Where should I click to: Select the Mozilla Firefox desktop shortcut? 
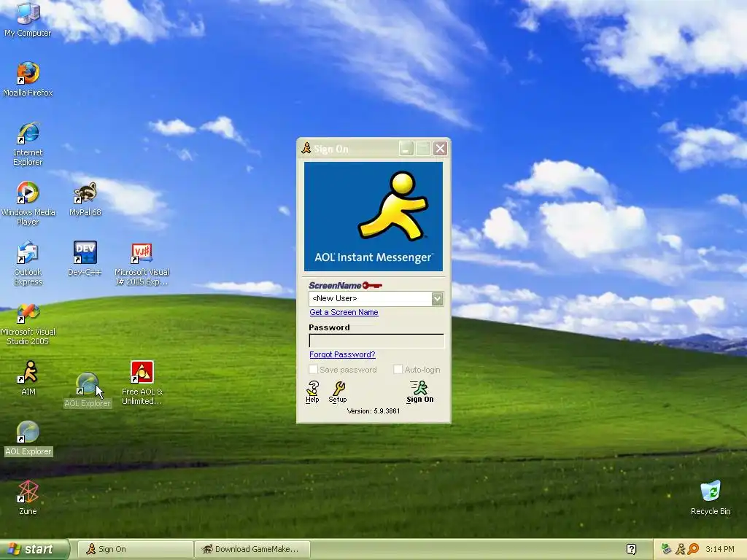(28, 79)
